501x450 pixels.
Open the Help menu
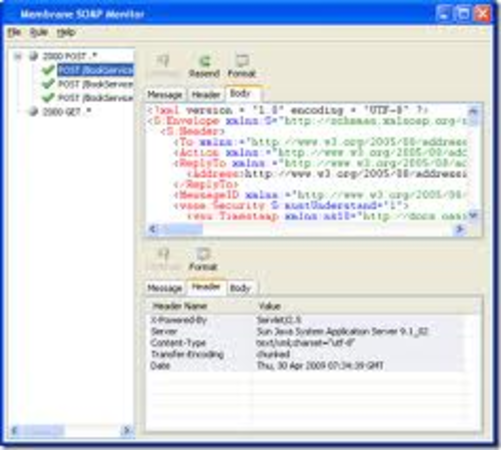tap(66, 32)
